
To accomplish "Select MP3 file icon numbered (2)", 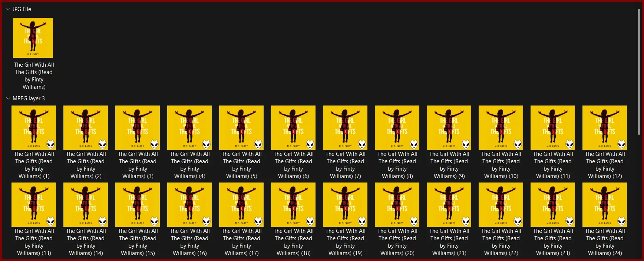I will (x=86, y=128).
